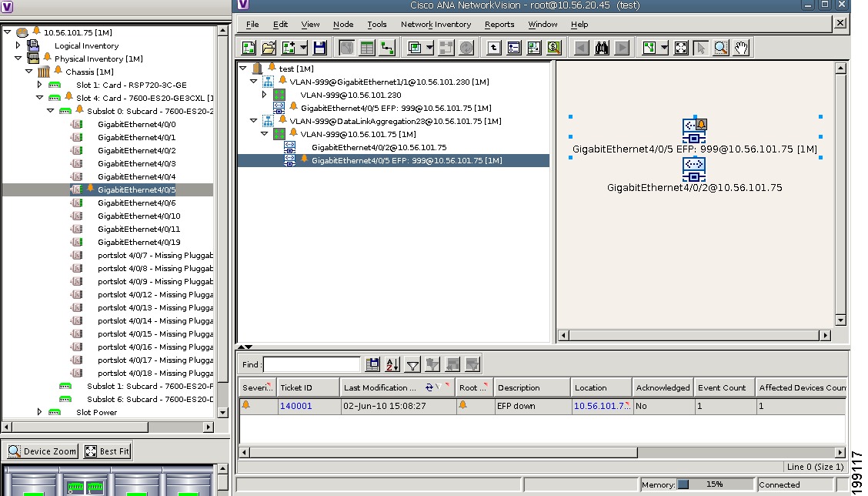Click the map overview toolbar icon
Image resolution: width=868 pixels, height=496 pixels.
[533, 49]
